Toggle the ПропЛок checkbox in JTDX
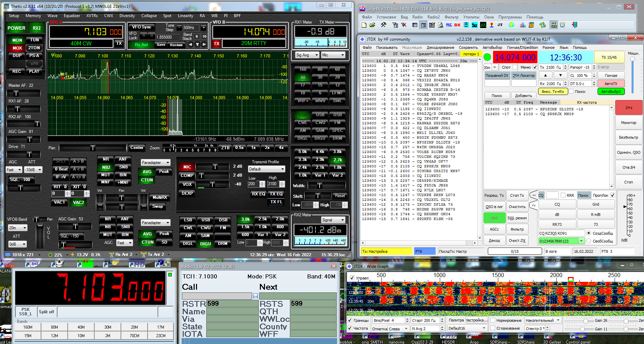 pos(613,195)
